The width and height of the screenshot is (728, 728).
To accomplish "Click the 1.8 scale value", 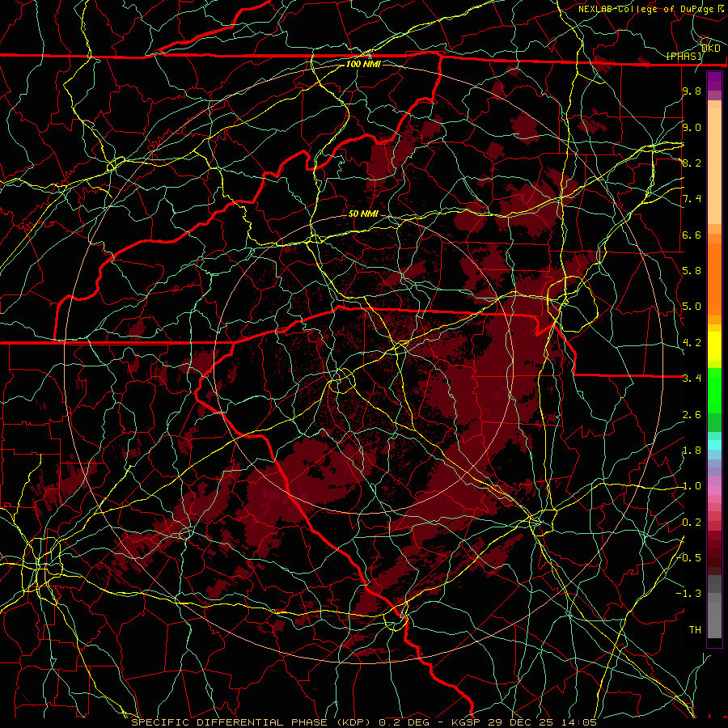I will (692, 451).
